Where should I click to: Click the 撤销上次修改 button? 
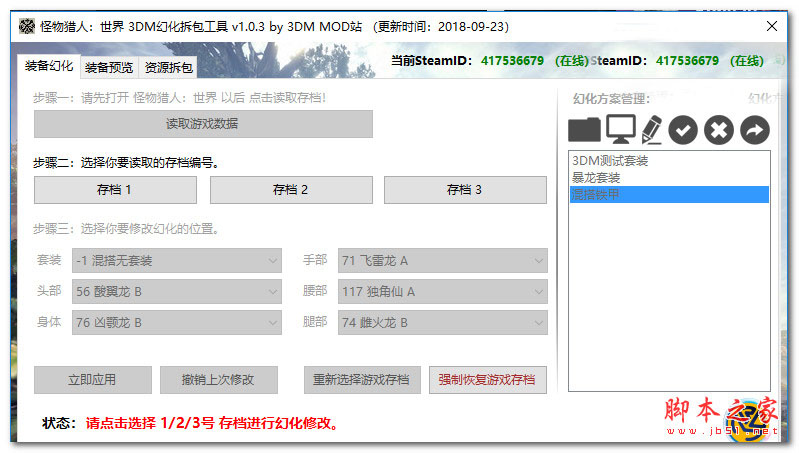(219, 380)
